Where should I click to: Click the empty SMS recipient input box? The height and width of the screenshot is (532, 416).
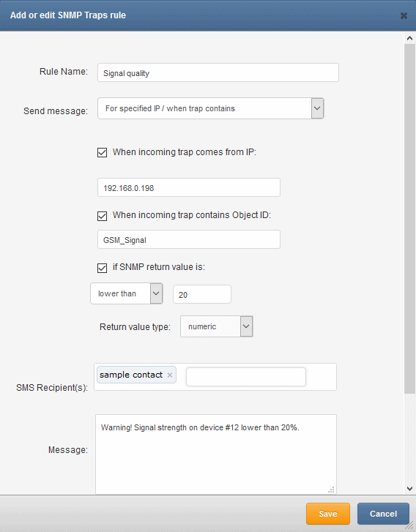click(x=246, y=377)
